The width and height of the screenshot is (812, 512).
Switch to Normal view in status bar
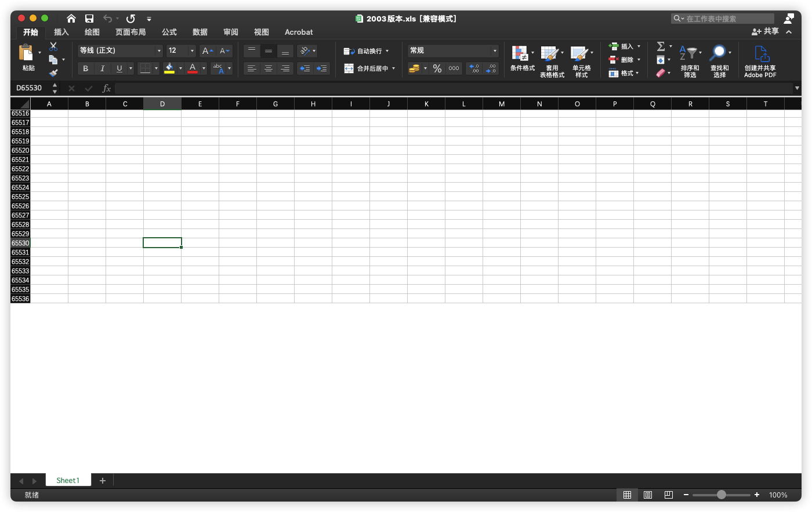pyautogui.click(x=627, y=495)
